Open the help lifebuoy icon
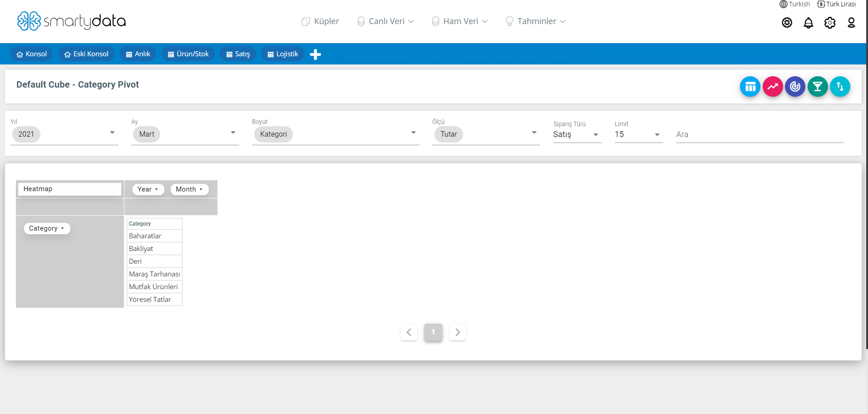 (x=787, y=23)
